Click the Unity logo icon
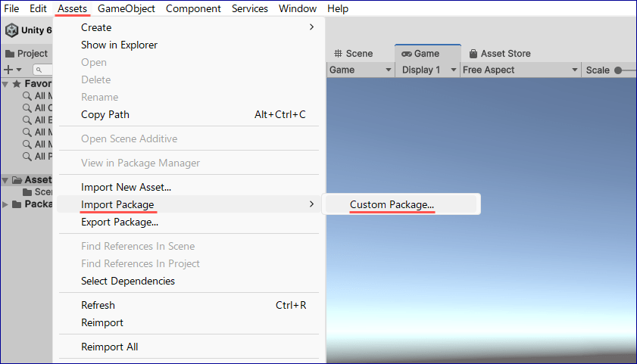Image resolution: width=637 pixels, height=364 pixels. point(12,31)
